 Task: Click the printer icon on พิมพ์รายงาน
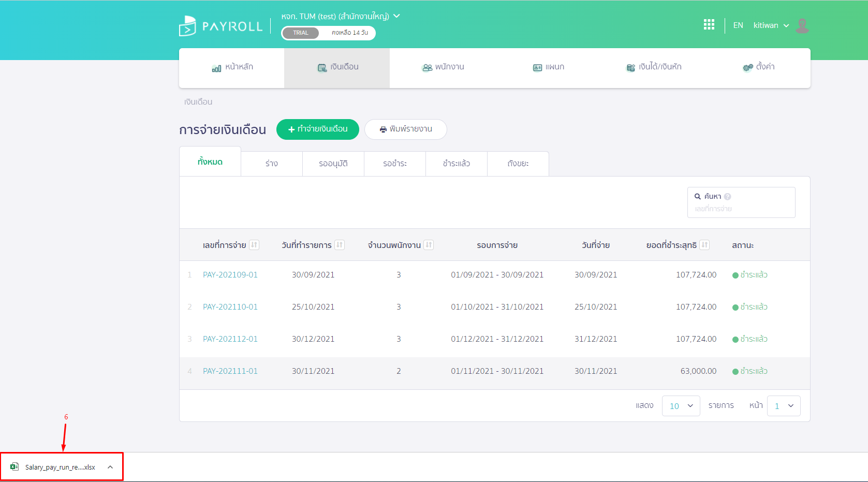(383, 129)
